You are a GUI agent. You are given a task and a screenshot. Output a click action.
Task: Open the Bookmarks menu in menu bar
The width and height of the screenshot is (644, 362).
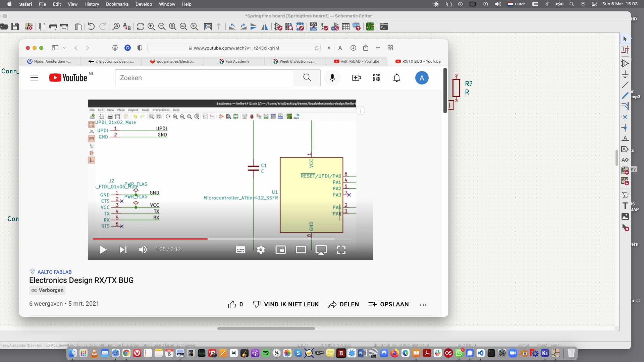click(x=117, y=4)
